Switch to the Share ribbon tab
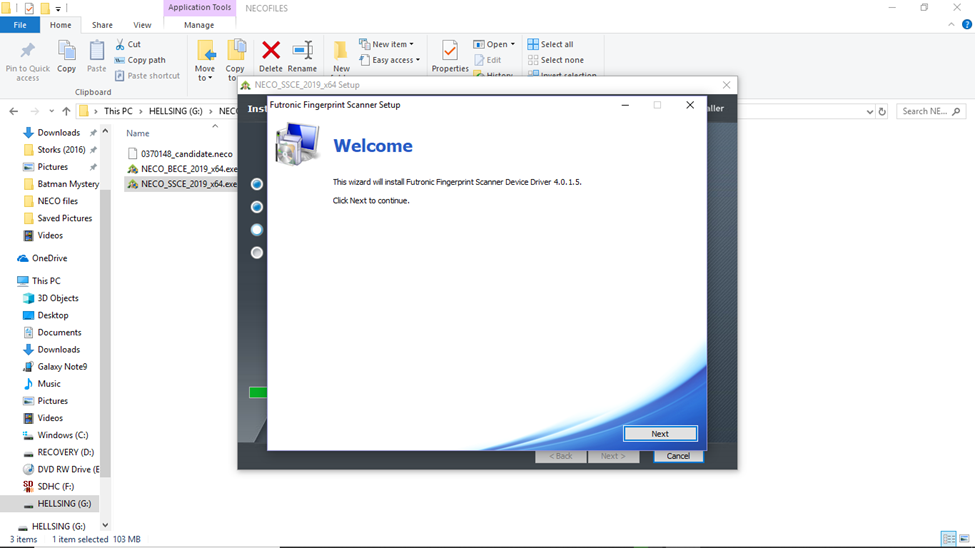The width and height of the screenshot is (975, 548). coord(102,25)
